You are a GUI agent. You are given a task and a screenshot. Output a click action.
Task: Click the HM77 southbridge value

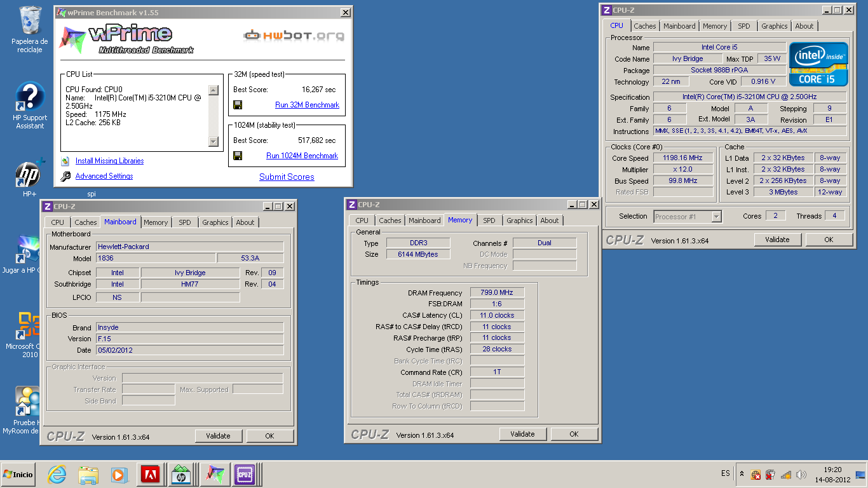(x=190, y=284)
